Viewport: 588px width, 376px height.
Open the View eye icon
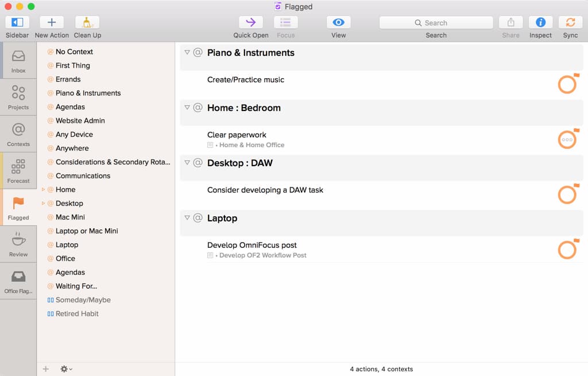(339, 22)
